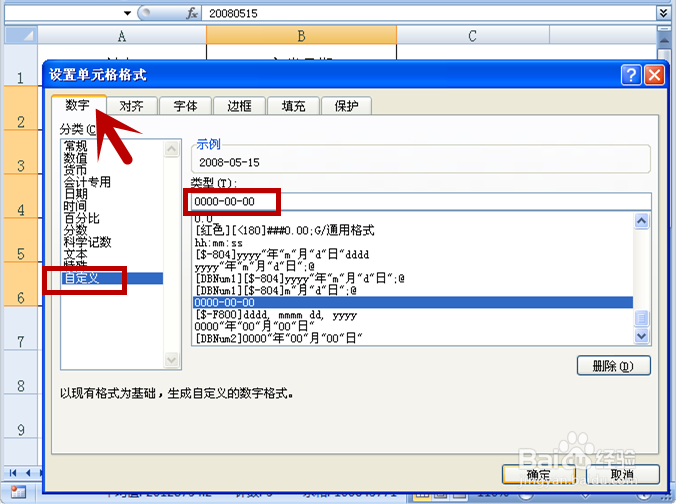The height and width of the screenshot is (504, 676).
Task: Choose the [DBNum2]0000年00月00日 format
Action: [x=279, y=338]
